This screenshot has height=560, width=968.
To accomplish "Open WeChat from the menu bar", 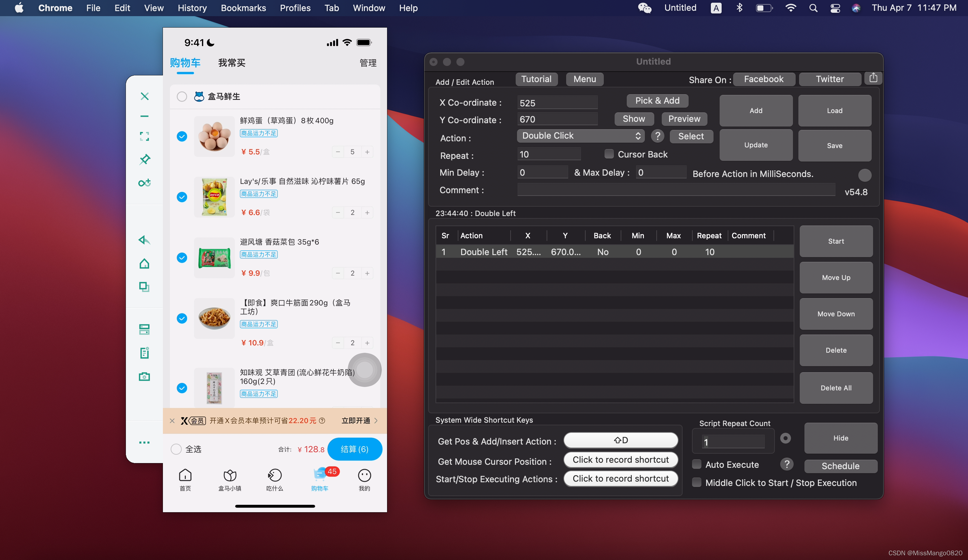I will click(645, 8).
